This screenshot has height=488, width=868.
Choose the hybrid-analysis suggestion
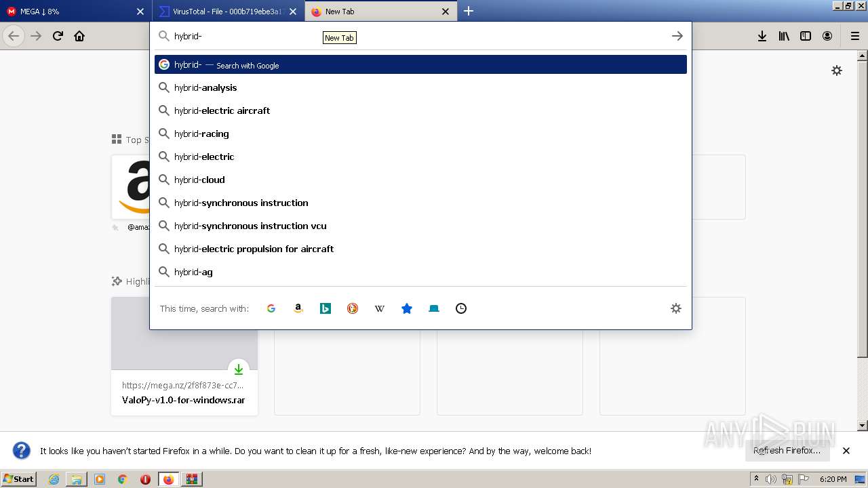pos(420,87)
